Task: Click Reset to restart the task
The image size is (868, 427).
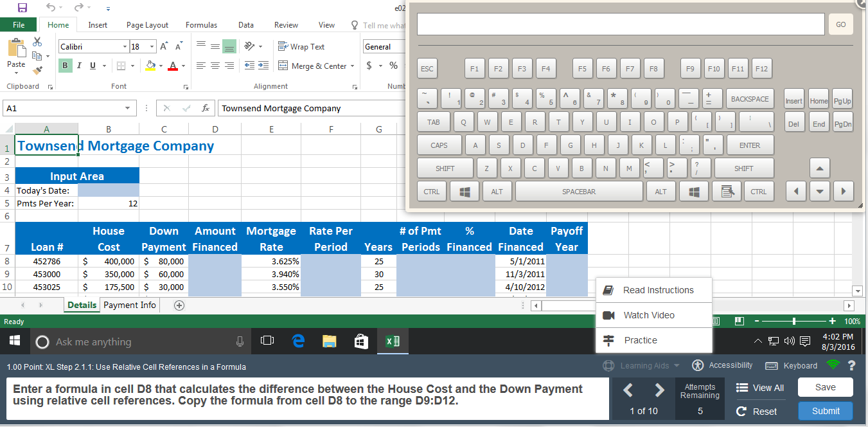Action: coord(757,412)
